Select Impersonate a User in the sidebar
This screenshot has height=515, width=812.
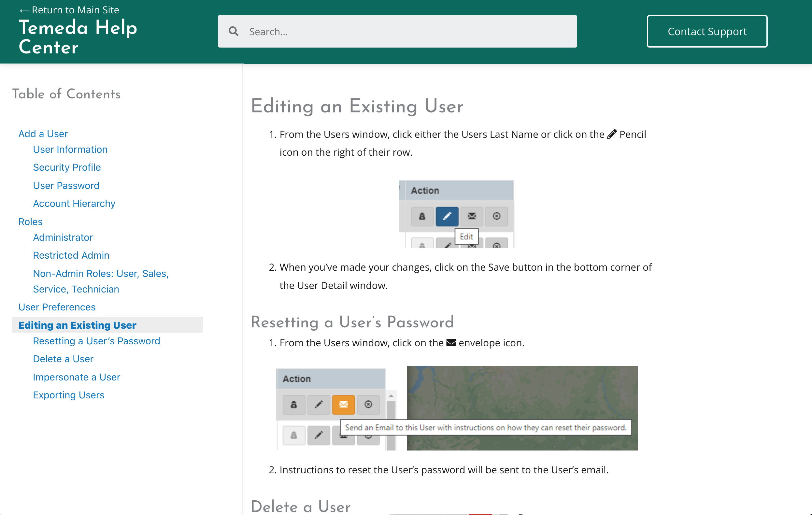coord(76,377)
